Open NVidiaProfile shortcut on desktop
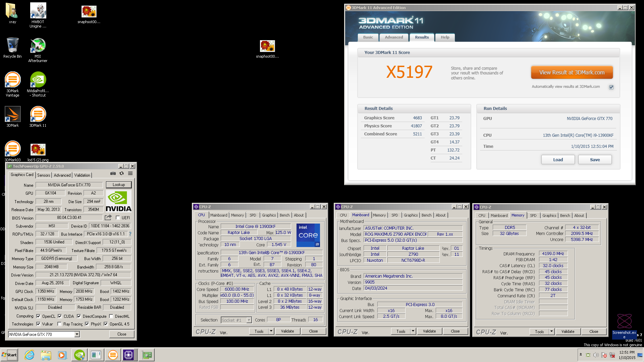Image resolution: width=644 pixels, height=362 pixels. tap(38, 84)
